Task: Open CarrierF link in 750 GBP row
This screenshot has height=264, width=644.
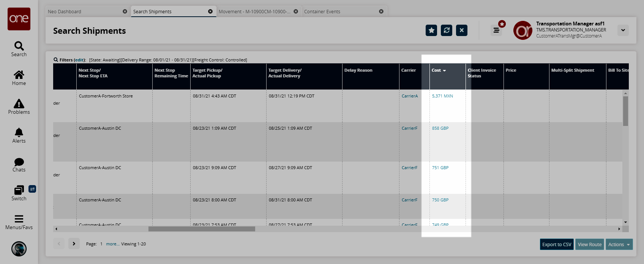Action: [x=409, y=200]
